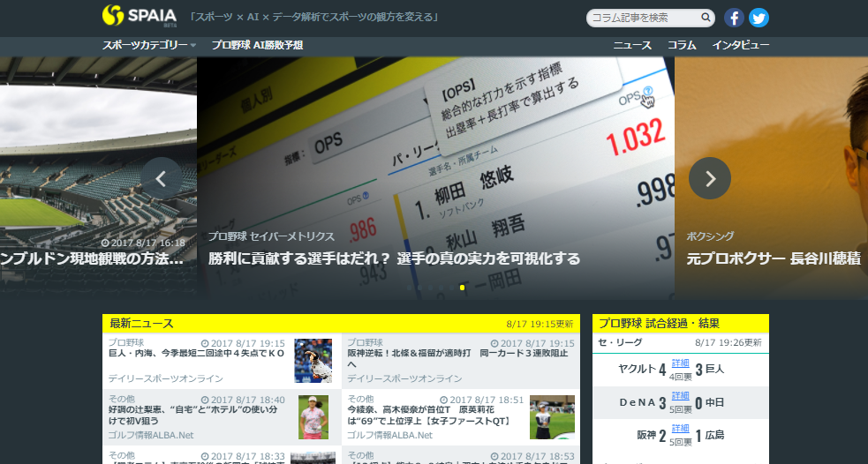Viewport: 868px width, 464px height.
Task: Open プロ野球 AI勝敗予想 menu item
Action: pyautogui.click(x=258, y=45)
